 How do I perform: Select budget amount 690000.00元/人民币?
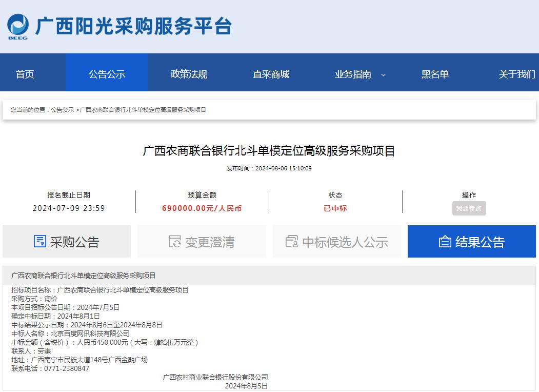[202, 208]
